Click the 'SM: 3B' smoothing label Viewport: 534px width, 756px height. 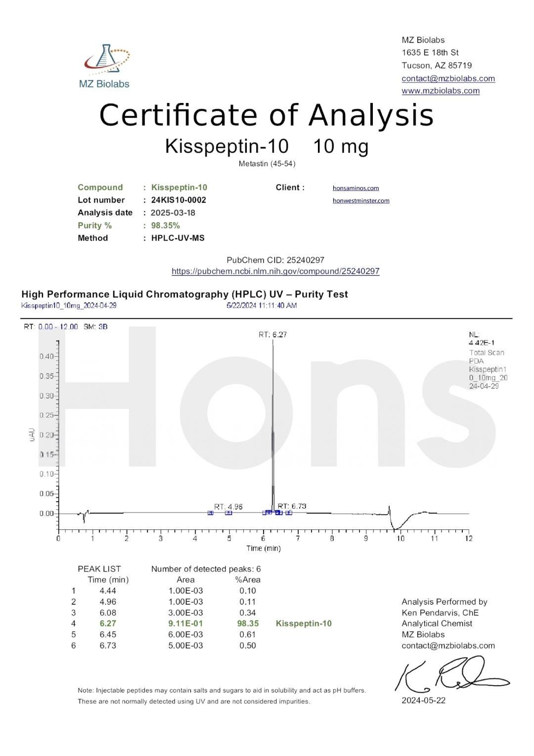point(95,327)
